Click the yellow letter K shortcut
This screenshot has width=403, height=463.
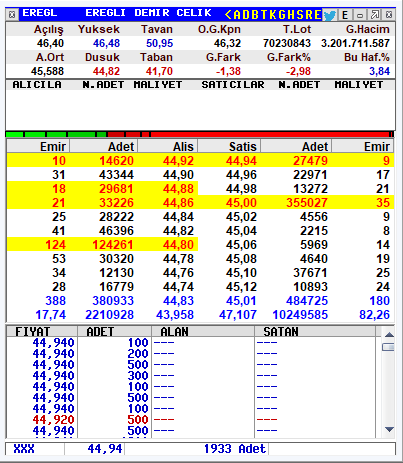(273, 15)
